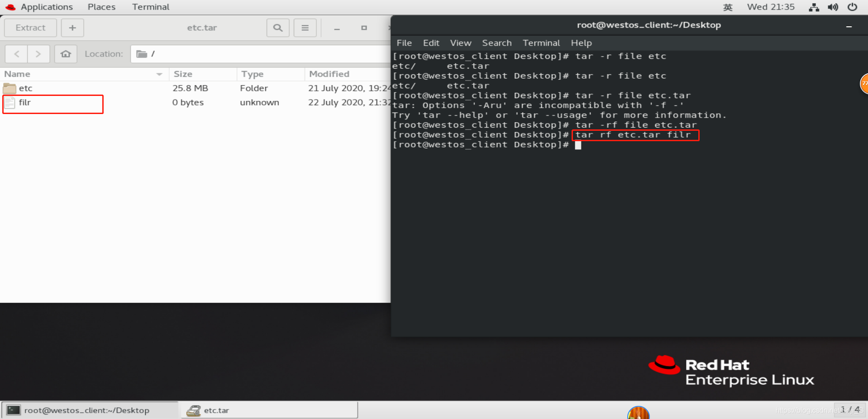Viewport: 868px width, 419px height.
Task: Click the 21 July 2020 modified date
Action: pyautogui.click(x=349, y=88)
